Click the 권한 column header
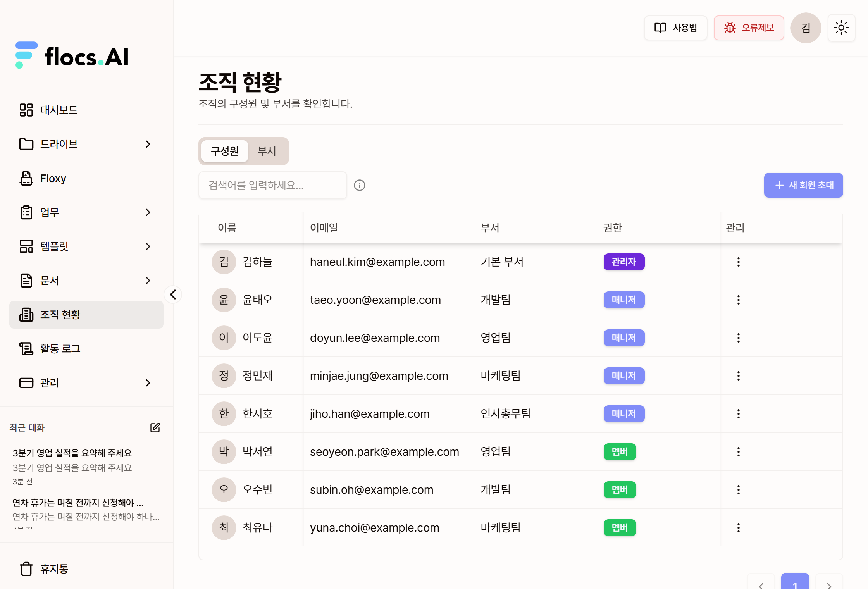The image size is (868, 589). pyautogui.click(x=613, y=228)
